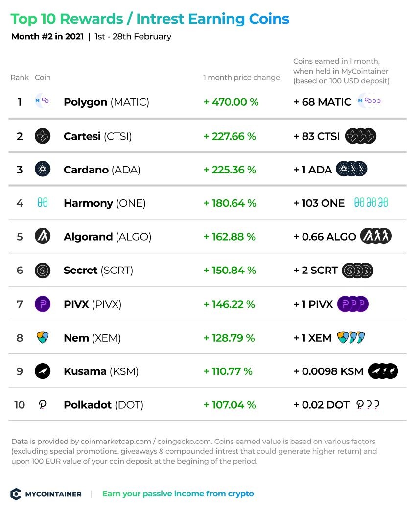This screenshot has width=420, height=517.
Task: Click the Rank column header
Action: (x=20, y=77)
